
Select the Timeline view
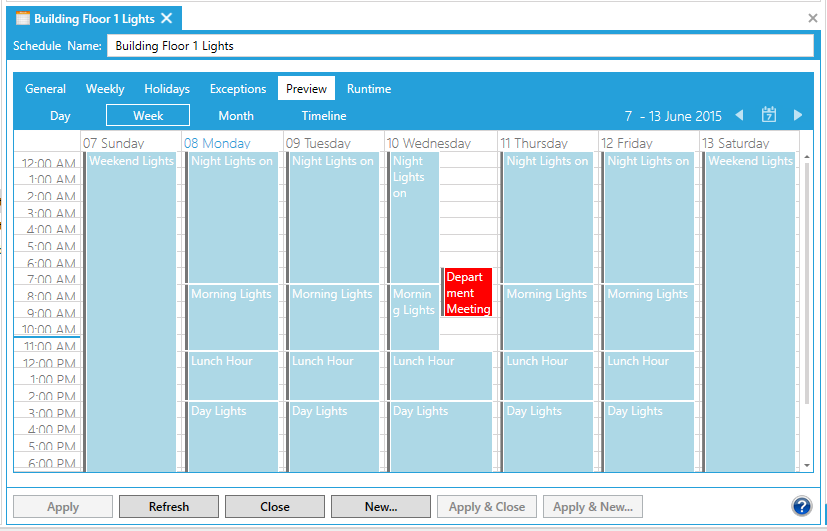tap(324, 116)
